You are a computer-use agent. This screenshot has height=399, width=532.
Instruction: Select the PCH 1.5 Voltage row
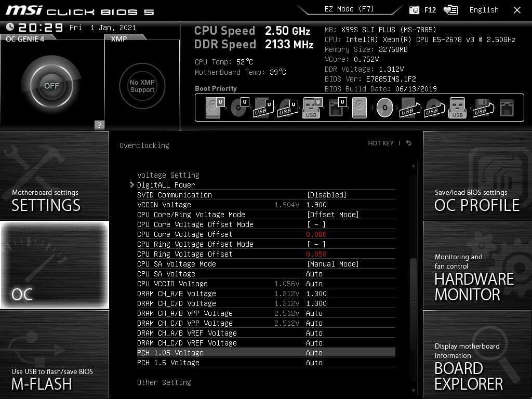point(266,362)
